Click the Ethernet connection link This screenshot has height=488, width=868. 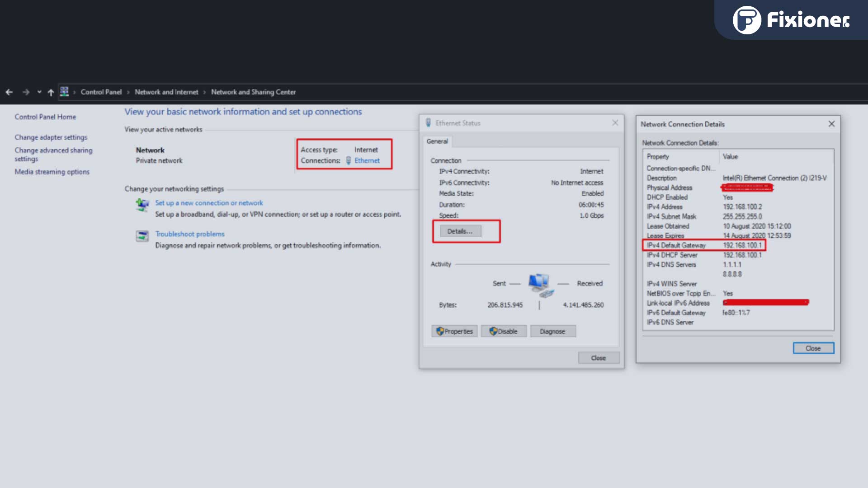click(x=367, y=160)
